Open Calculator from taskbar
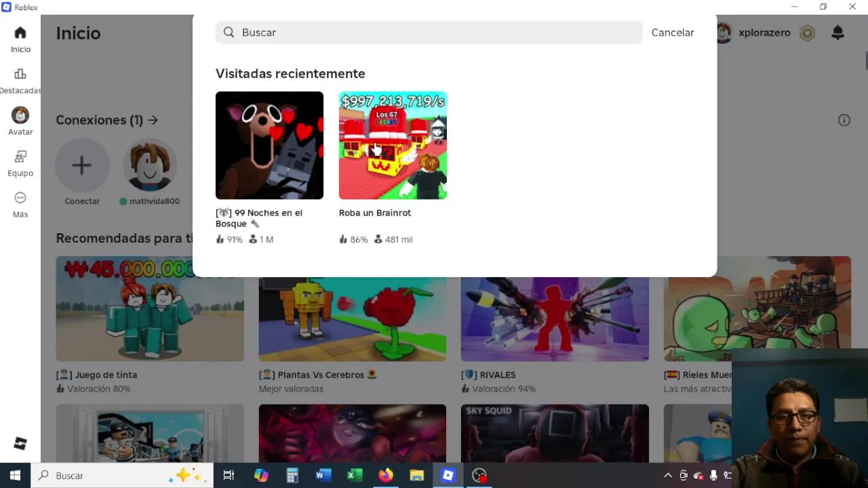The width and height of the screenshot is (868, 488). pos(292,475)
